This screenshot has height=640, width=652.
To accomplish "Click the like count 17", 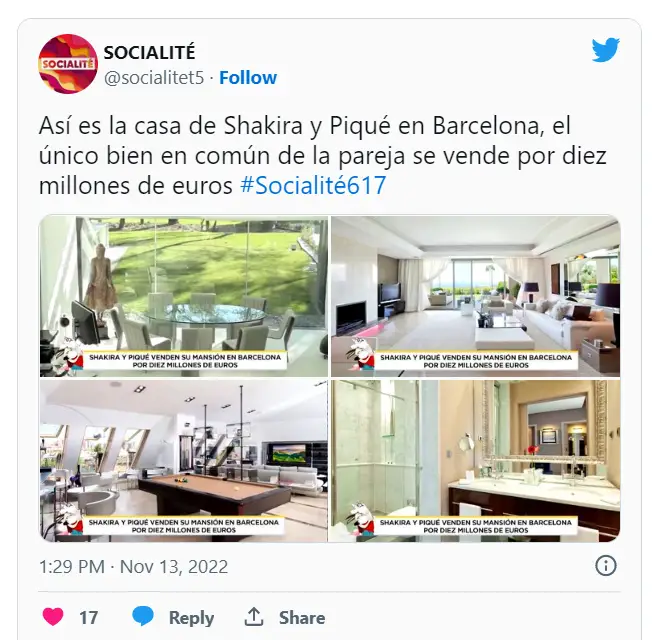I will pos(89,618).
